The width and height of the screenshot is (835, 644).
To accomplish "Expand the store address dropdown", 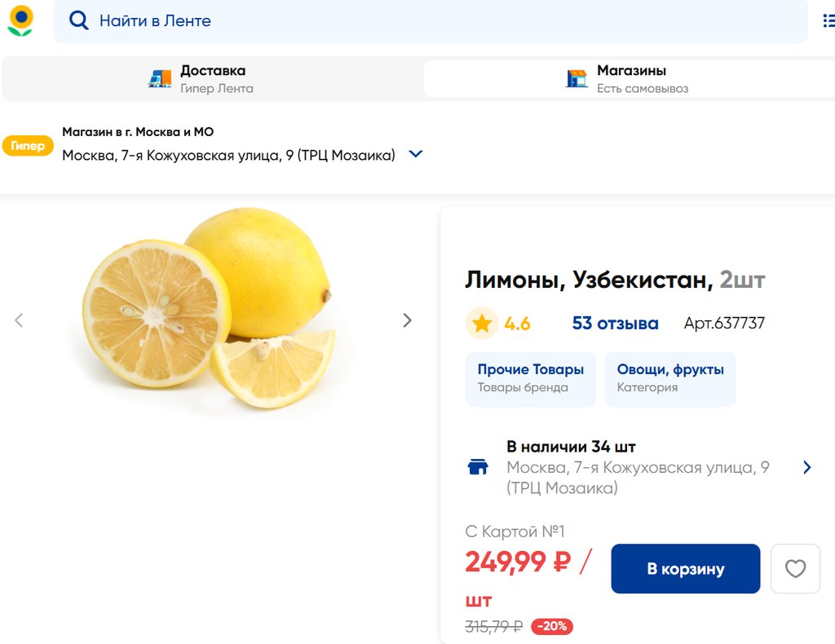I will tap(416, 154).
